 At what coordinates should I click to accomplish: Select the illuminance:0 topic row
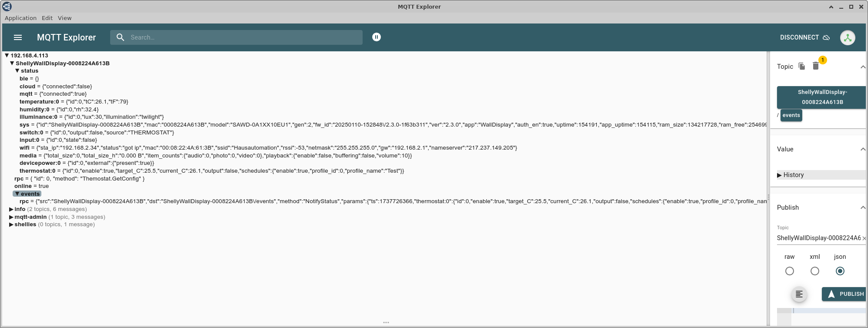point(92,117)
